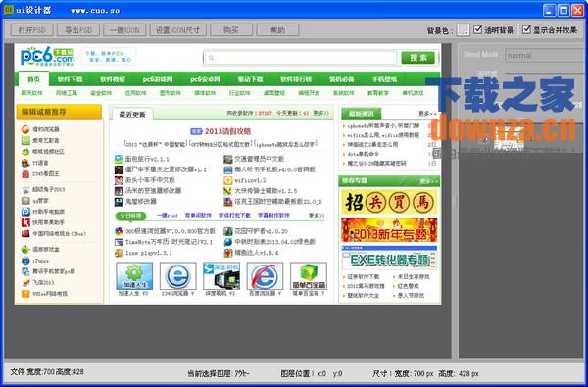Click the 打开PSD toolbar button
This screenshot has height=387, width=588.
point(32,30)
